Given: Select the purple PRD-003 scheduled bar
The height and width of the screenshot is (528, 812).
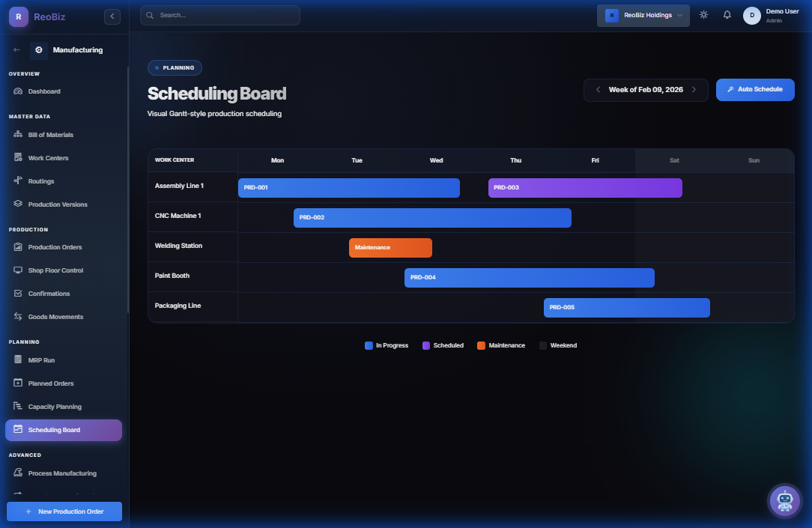Looking at the screenshot, I should click(585, 187).
